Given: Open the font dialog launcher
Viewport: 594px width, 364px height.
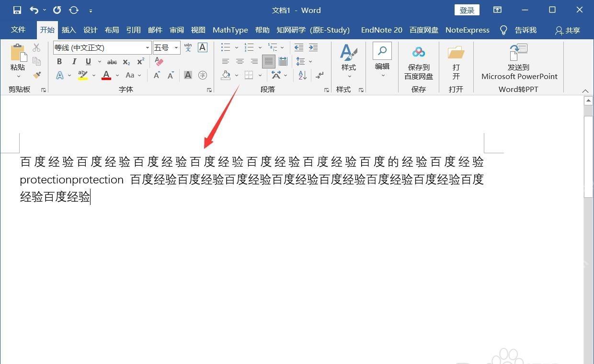Looking at the screenshot, I should point(209,90).
